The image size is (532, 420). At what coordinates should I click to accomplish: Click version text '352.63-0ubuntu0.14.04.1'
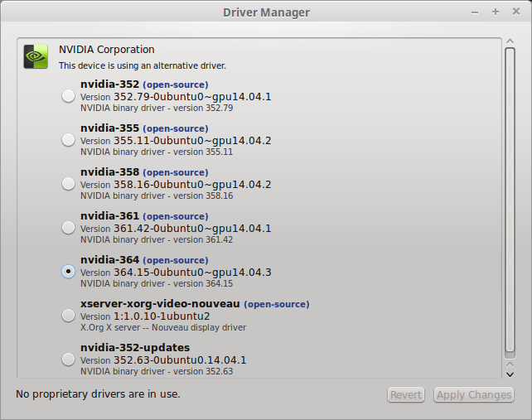[180, 360]
